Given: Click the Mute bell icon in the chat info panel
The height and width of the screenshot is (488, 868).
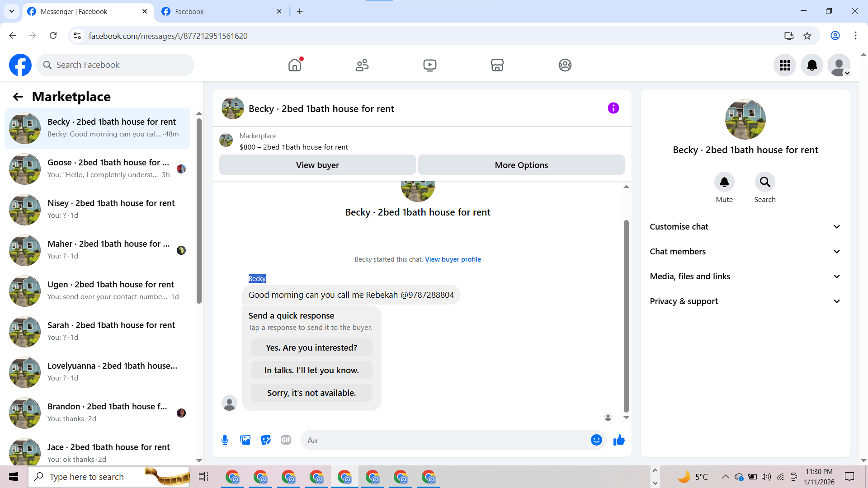Looking at the screenshot, I should point(724,182).
